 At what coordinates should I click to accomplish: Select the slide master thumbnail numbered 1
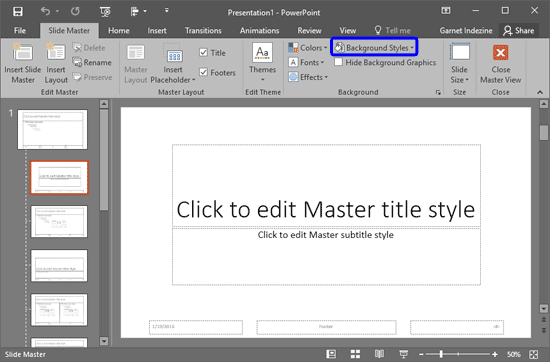53,129
